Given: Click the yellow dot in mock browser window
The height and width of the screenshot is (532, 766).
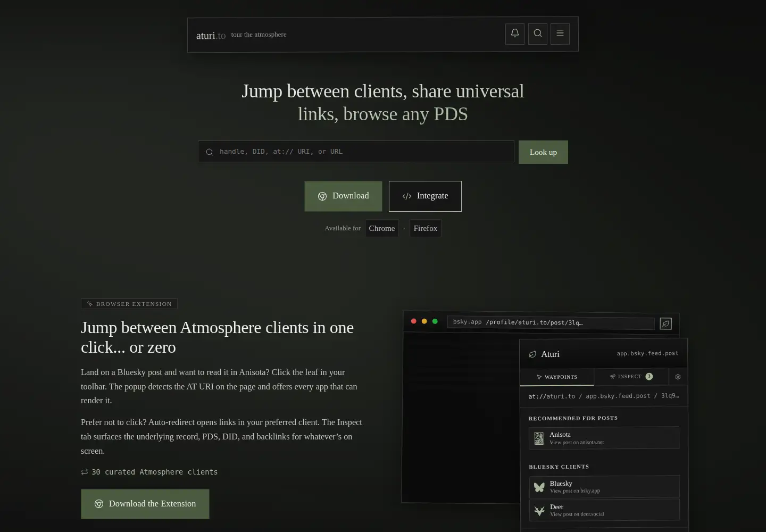Looking at the screenshot, I should [x=424, y=321].
